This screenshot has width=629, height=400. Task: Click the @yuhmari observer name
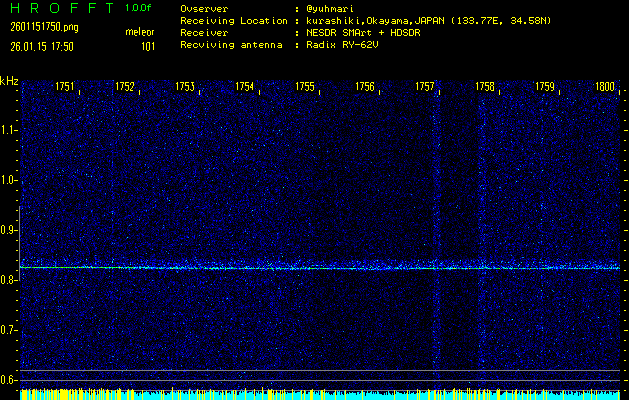[330, 9]
